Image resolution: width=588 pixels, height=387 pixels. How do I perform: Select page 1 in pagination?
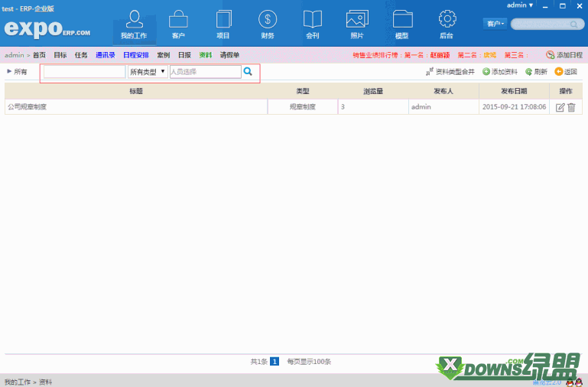[275, 362]
